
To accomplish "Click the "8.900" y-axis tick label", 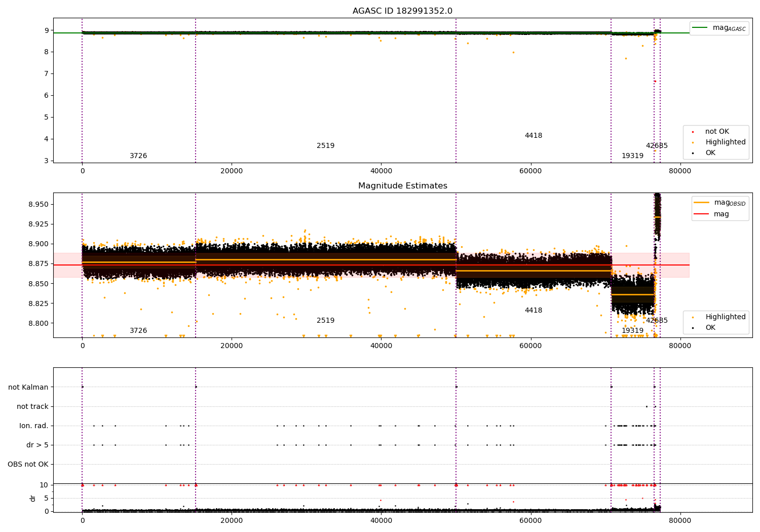I will tap(39, 244).
